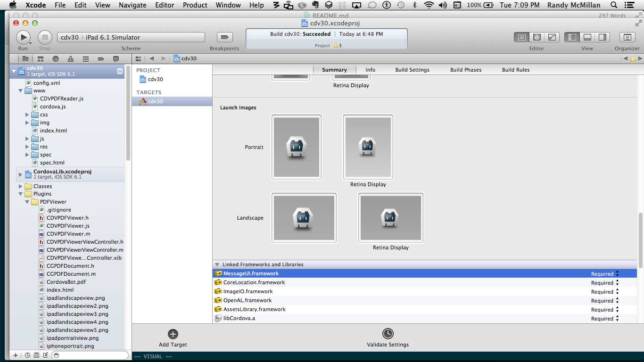Screen dimensions: 644x362
Task: Go forward in editor history
Action: pos(164,59)
